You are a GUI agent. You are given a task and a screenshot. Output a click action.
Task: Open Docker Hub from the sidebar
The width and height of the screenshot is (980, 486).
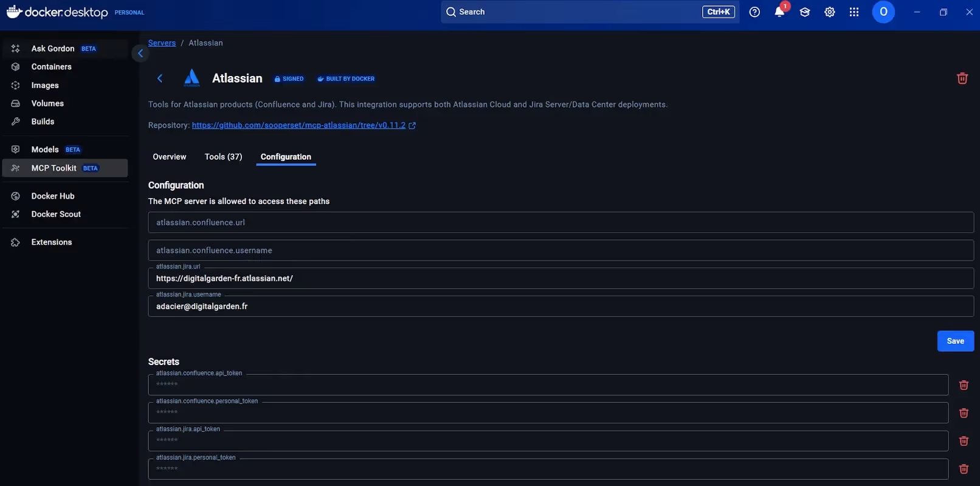point(65,196)
